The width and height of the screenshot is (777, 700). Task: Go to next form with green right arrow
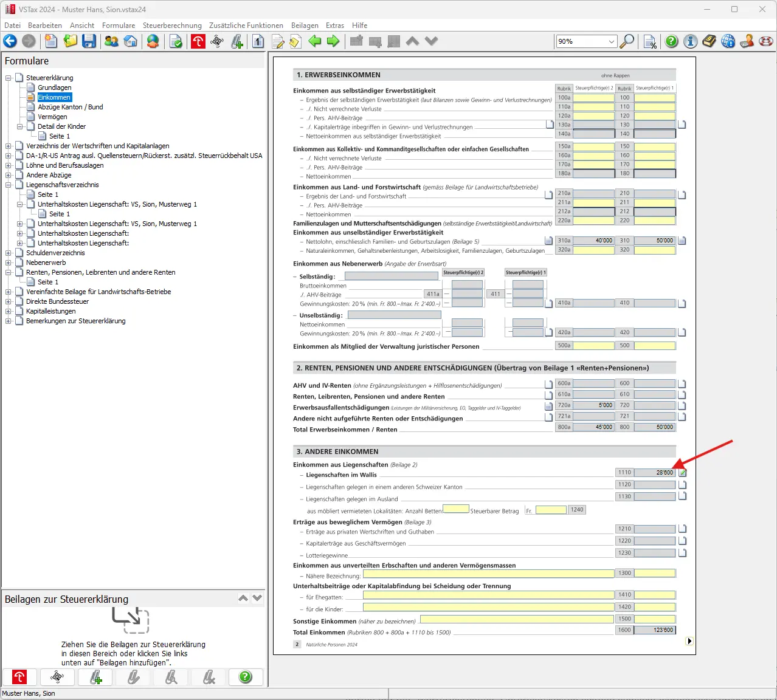click(333, 41)
